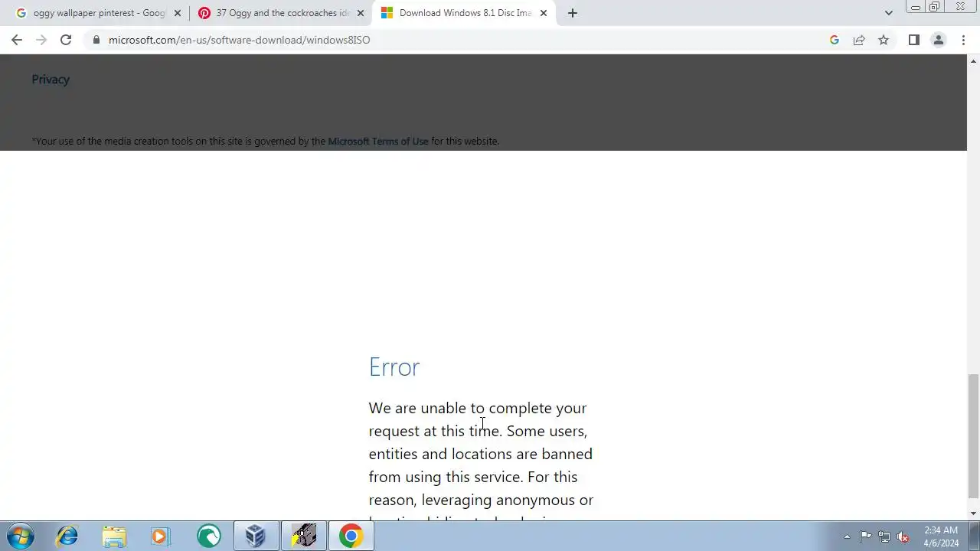Open network status tray icon
The image size is (980, 551).
click(884, 536)
